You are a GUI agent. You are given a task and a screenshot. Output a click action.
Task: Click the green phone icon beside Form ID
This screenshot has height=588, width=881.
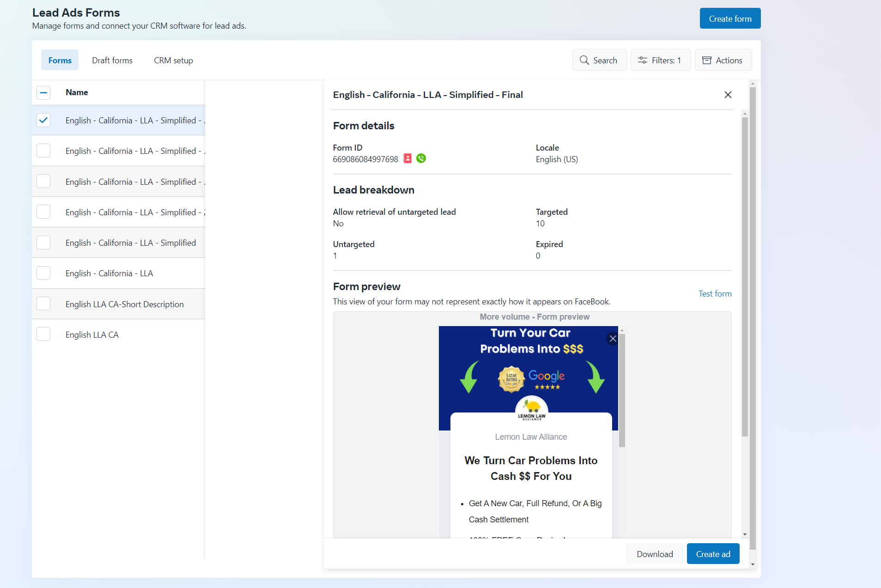point(421,158)
